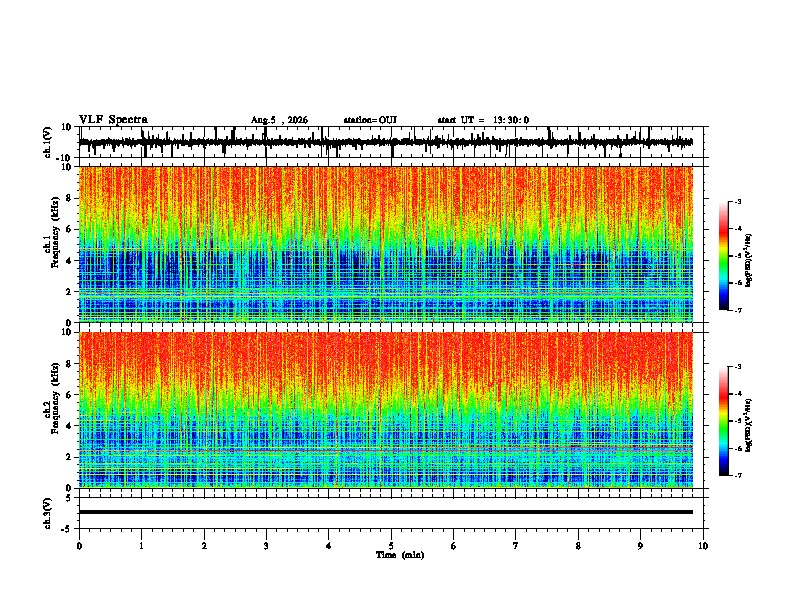Click the ch.2 color scale log PSD units label
This screenshot has width=792, height=612.
click(749, 425)
